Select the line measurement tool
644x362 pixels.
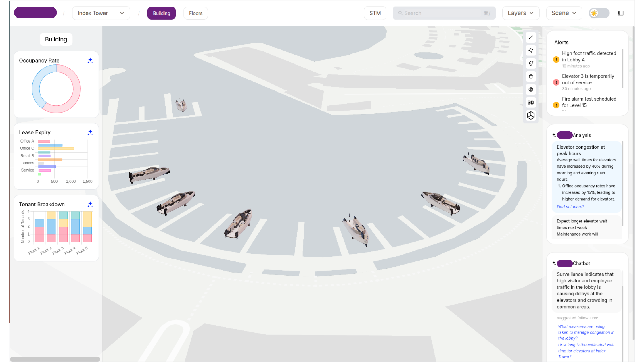coord(531,37)
